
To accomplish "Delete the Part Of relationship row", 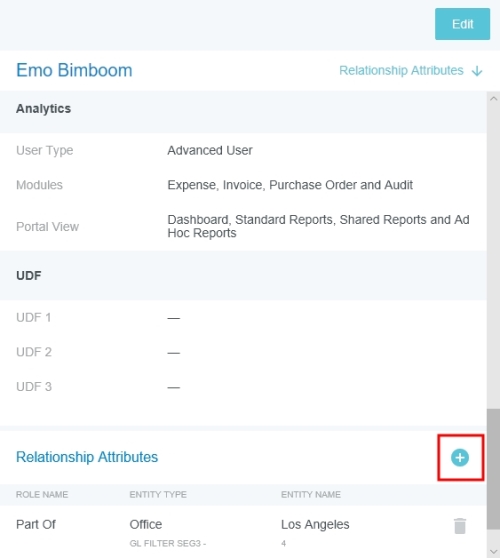I will pos(460,526).
